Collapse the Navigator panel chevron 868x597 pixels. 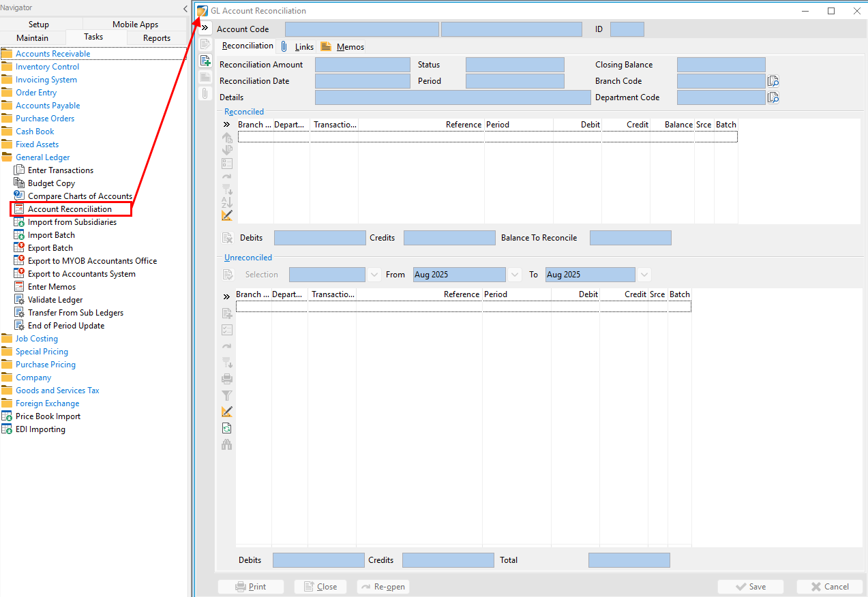pos(185,8)
